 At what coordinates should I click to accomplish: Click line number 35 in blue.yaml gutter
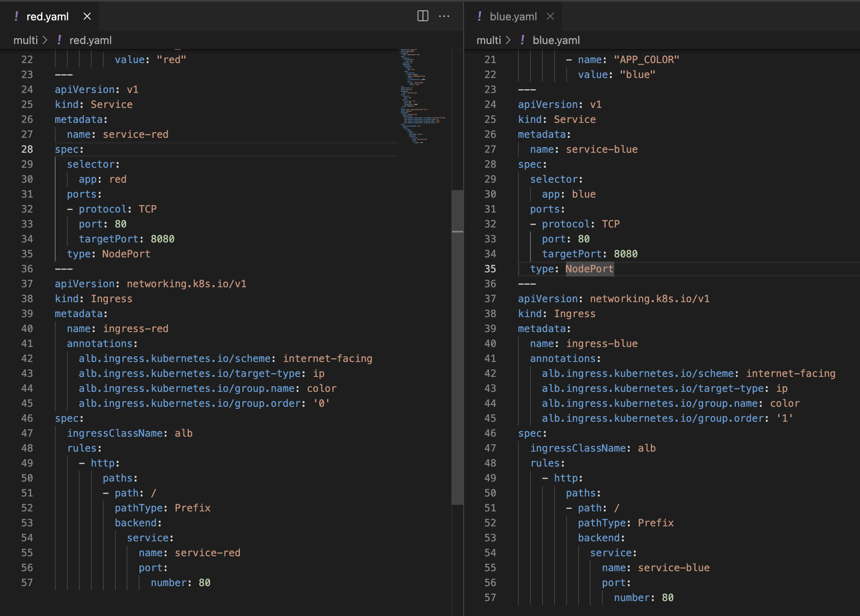(x=490, y=269)
